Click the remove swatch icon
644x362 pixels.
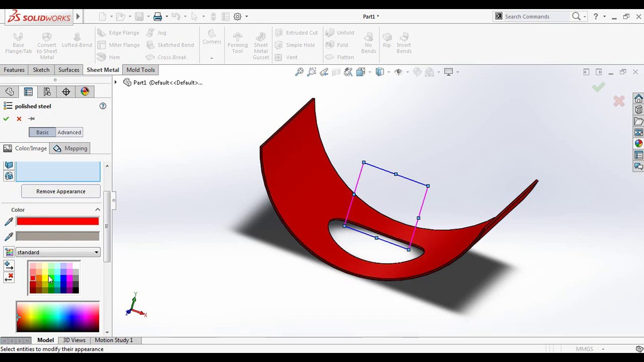(9, 277)
